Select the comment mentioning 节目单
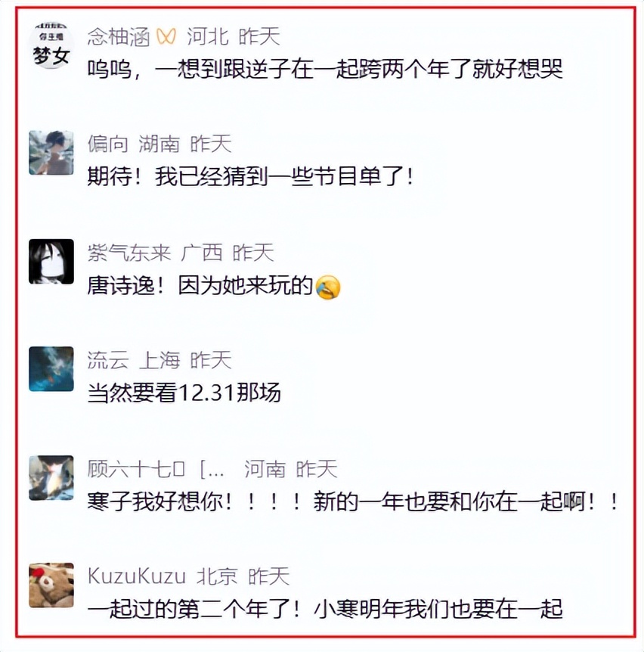Screen dimensions: 644x652 250,177
